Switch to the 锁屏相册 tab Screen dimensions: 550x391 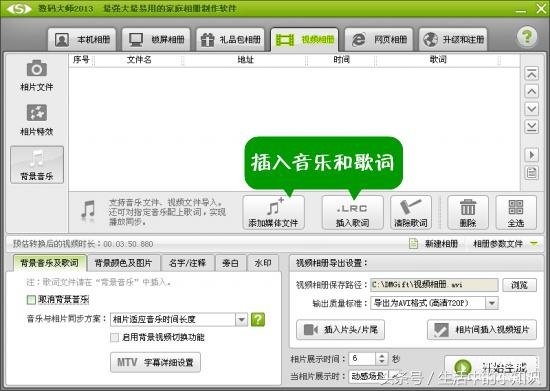coord(156,40)
